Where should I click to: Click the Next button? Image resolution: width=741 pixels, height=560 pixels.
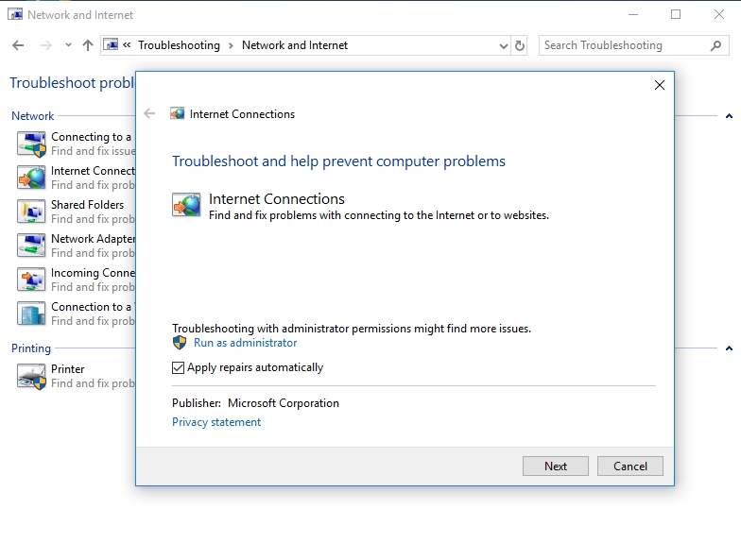click(x=556, y=466)
